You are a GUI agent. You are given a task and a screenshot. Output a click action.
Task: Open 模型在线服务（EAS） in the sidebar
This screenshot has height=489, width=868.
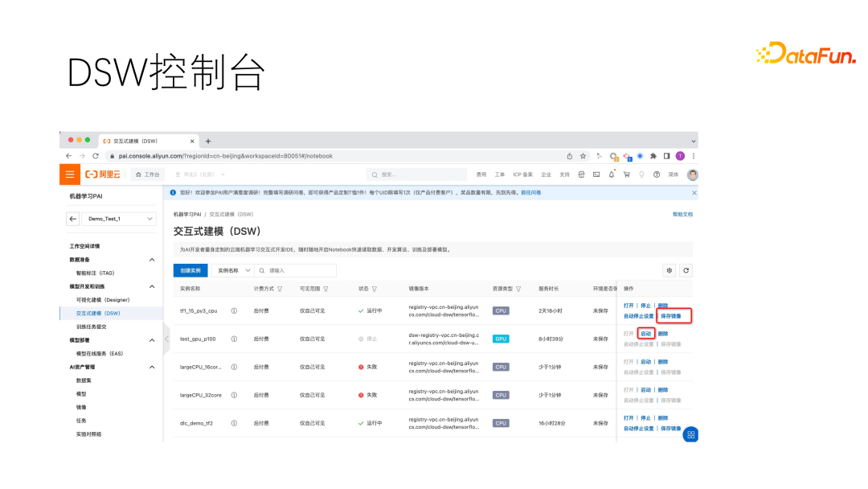pos(100,354)
